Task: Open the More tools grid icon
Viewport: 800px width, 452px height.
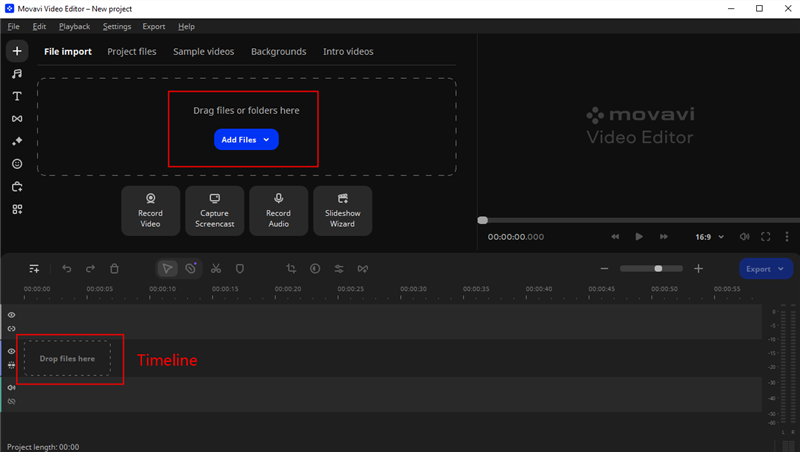Action: tap(17, 209)
